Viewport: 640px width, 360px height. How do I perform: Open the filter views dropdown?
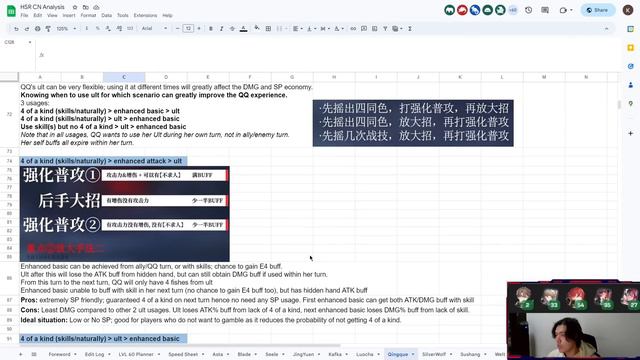coord(397,29)
